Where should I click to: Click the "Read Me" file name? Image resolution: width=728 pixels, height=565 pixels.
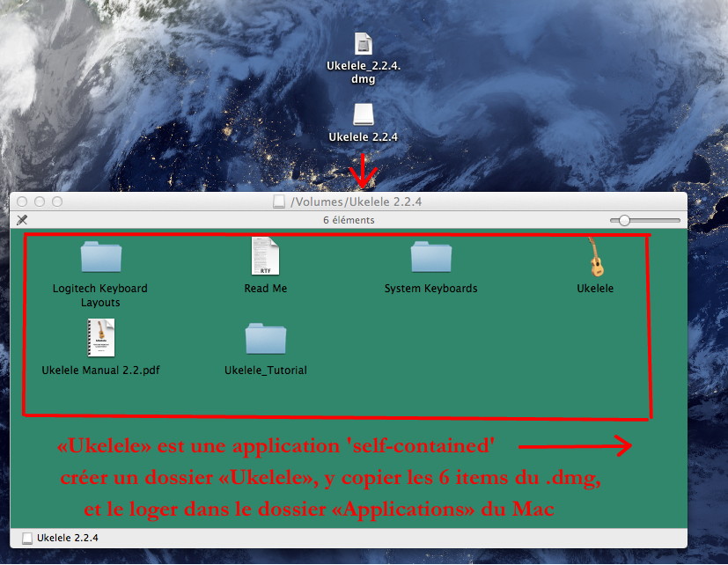(x=266, y=289)
